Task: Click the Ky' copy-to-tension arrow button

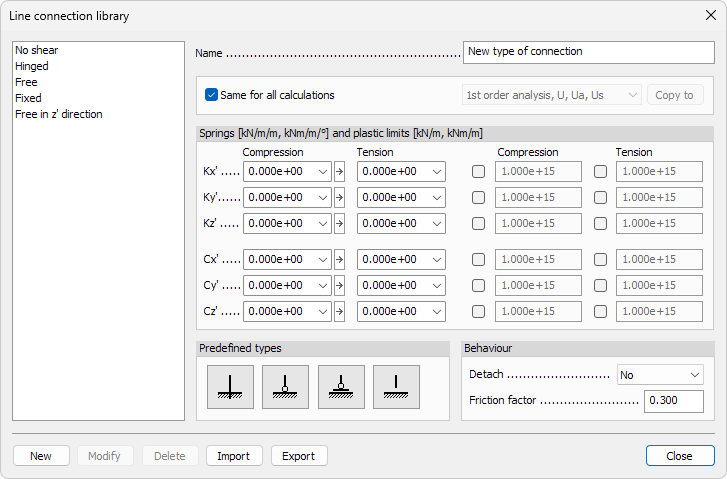Action: click(339, 198)
